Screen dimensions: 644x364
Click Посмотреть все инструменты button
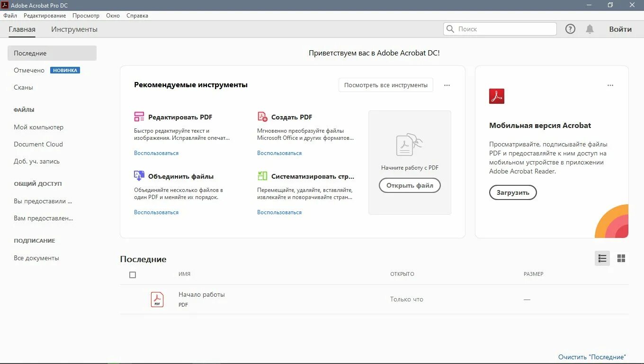[386, 85]
